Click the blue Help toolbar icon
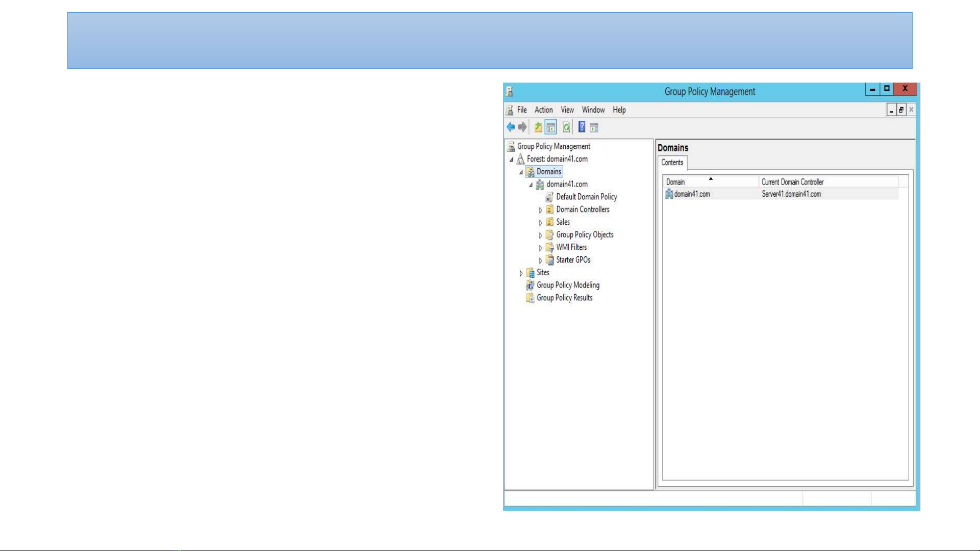980x551 pixels. 582,127
